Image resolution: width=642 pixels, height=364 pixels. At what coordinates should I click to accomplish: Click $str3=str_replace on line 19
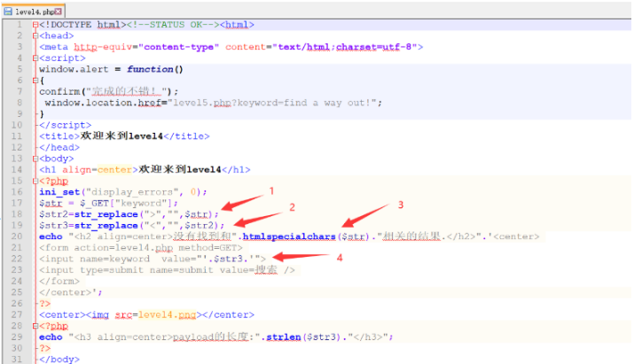[89, 225]
